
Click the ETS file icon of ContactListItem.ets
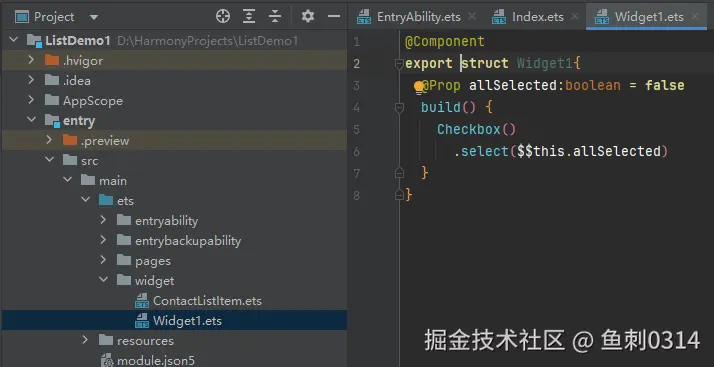[142, 301]
